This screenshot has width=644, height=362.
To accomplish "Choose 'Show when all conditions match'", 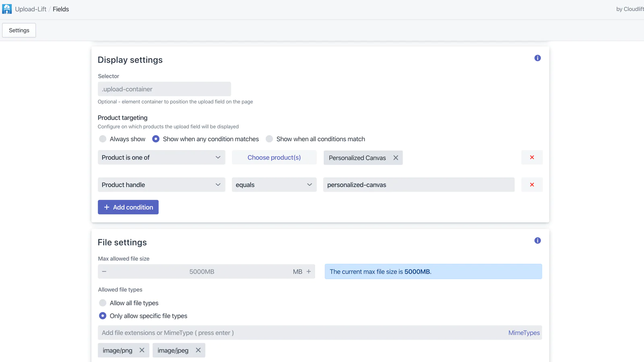I will coord(269,139).
